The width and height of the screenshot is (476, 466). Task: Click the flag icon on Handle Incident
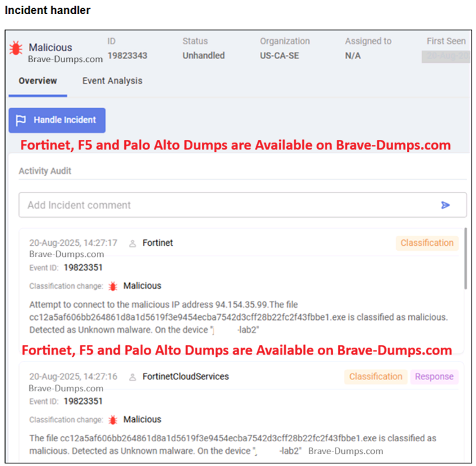tap(21, 120)
